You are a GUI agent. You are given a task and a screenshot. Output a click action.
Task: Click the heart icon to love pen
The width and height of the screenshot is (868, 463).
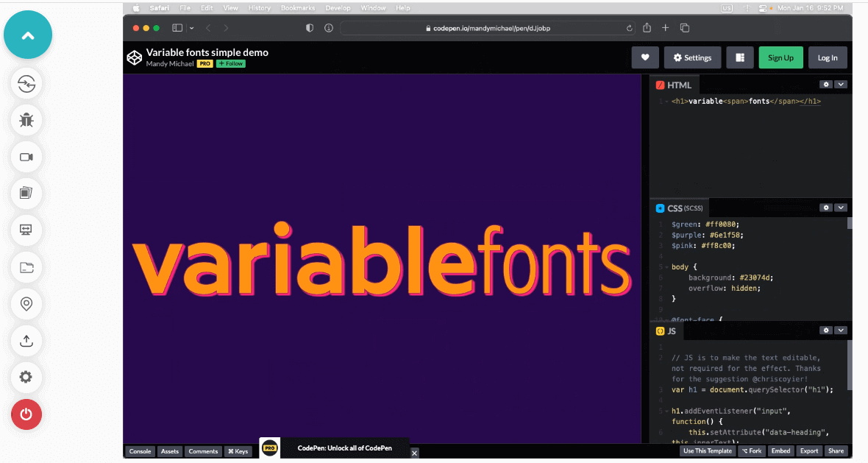pos(644,58)
